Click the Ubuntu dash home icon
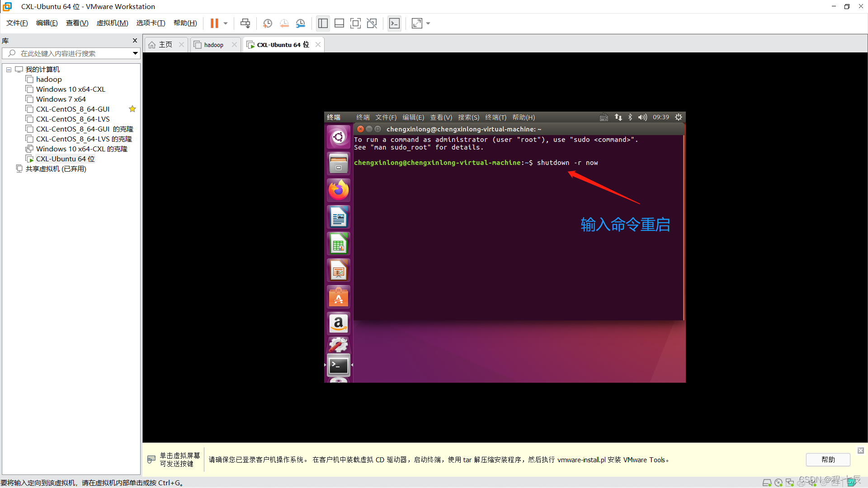 [338, 137]
